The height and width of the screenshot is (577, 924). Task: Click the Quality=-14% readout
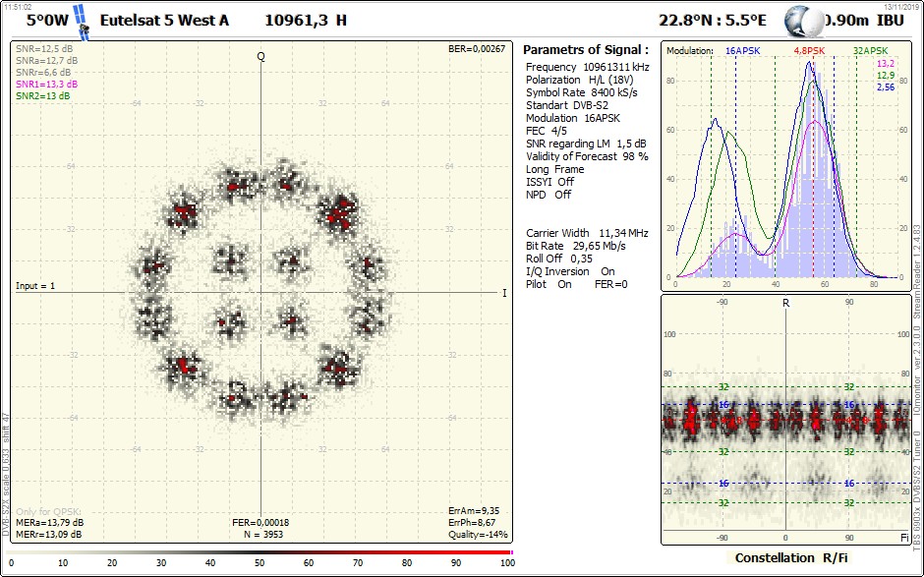[477, 535]
